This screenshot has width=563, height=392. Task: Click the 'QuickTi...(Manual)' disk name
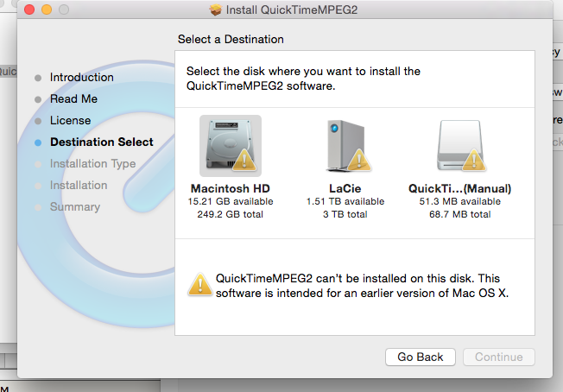[460, 188]
